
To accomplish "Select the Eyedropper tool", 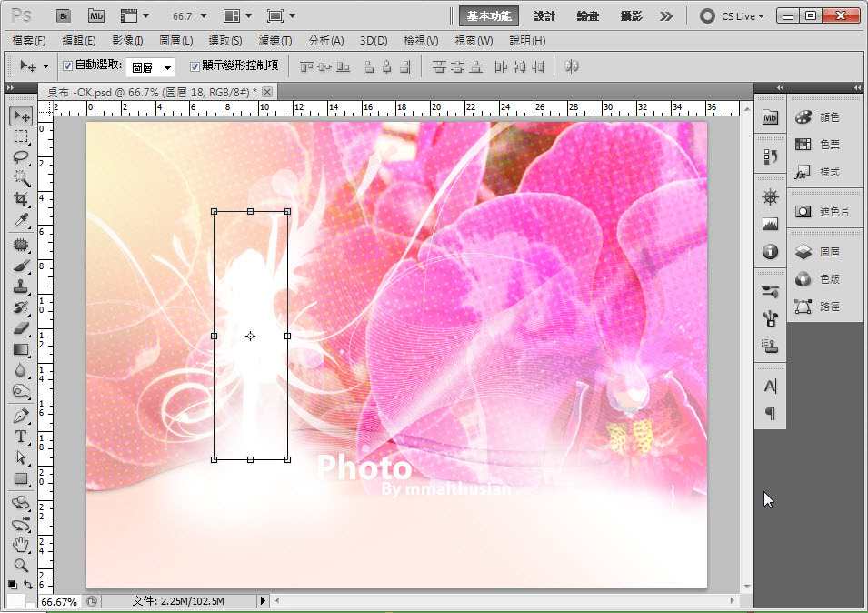I will 21,220.
